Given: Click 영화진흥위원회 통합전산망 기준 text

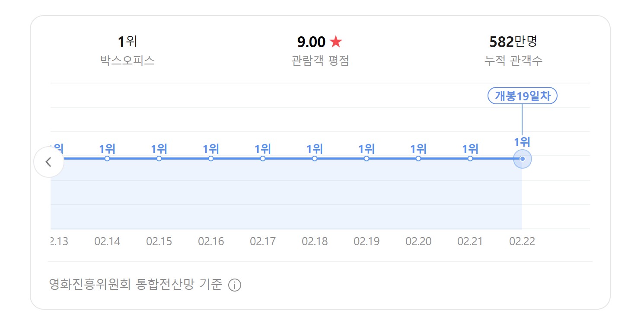Looking at the screenshot, I should pyautogui.click(x=136, y=285).
